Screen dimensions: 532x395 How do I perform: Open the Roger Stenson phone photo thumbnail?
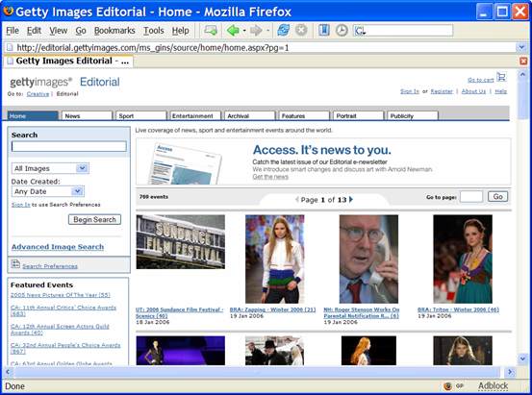[368, 259]
